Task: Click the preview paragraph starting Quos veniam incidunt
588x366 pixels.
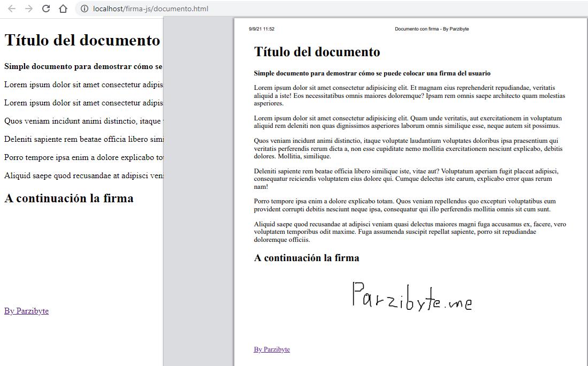Action: (408, 149)
